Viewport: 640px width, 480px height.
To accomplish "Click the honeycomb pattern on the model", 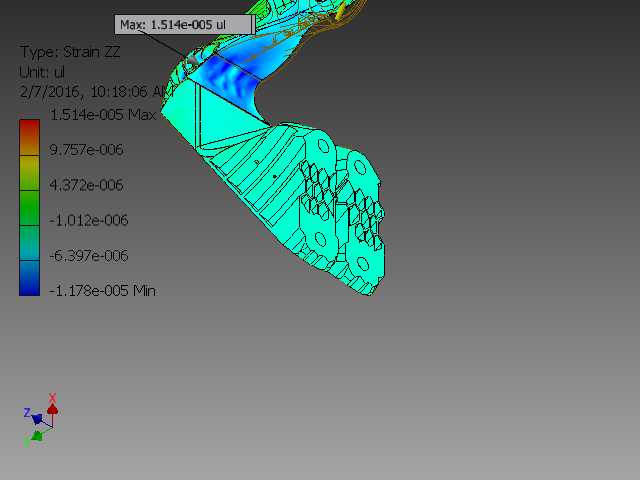I will (343, 204).
